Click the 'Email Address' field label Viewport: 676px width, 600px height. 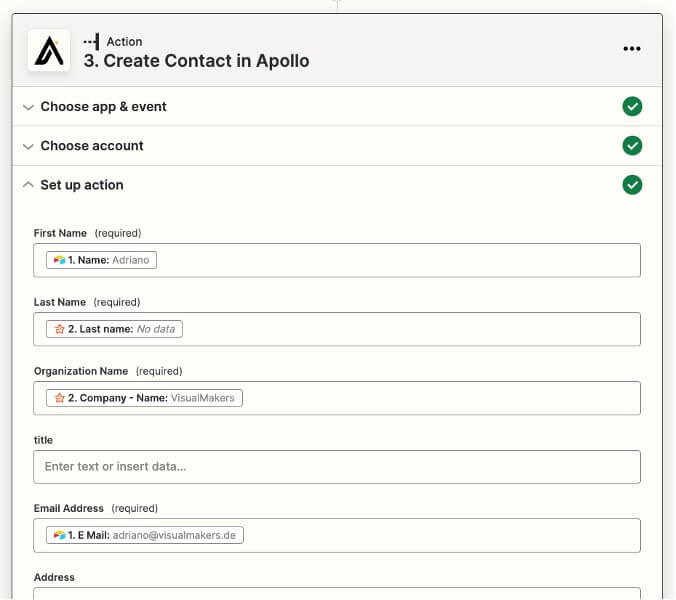[x=69, y=508]
